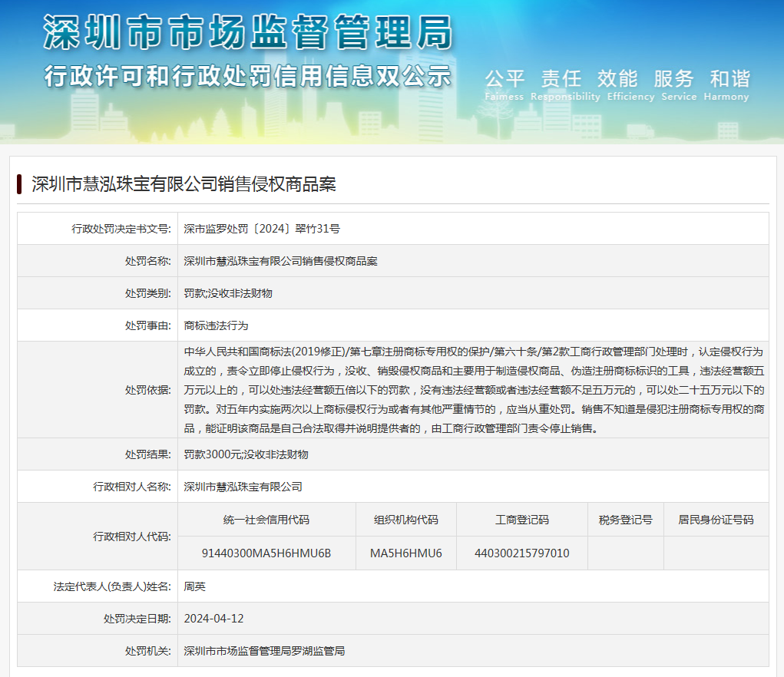Select registration number 440300215797010

tap(522, 553)
